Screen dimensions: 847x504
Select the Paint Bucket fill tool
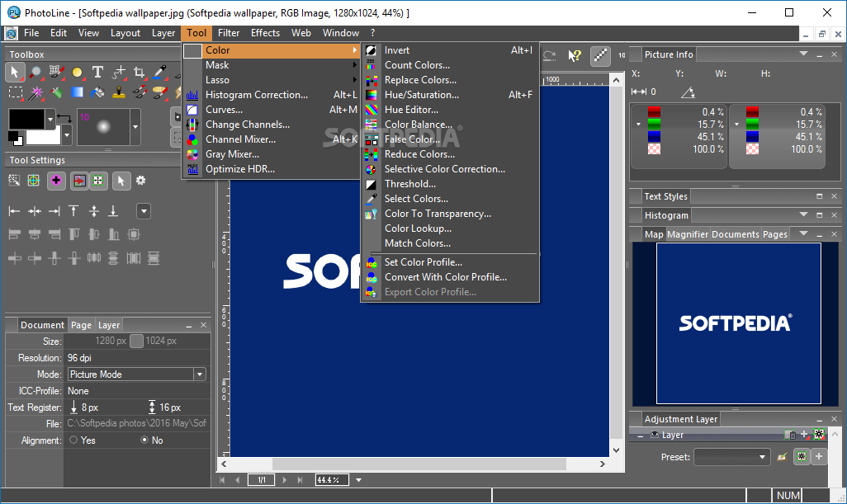[97, 93]
